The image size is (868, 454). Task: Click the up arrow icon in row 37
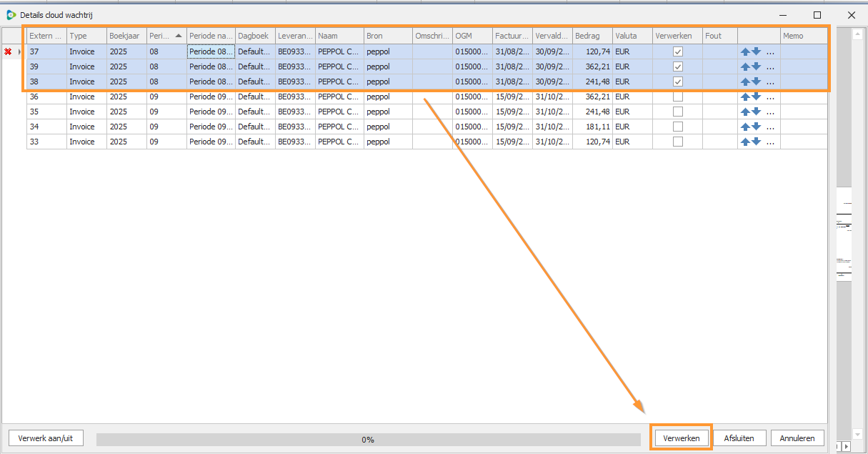pos(745,51)
